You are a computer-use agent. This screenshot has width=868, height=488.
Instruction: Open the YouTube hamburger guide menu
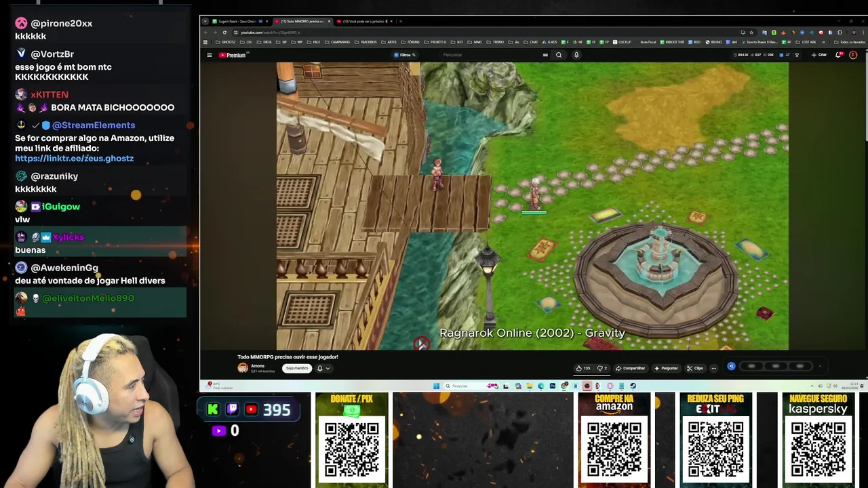pyautogui.click(x=210, y=55)
